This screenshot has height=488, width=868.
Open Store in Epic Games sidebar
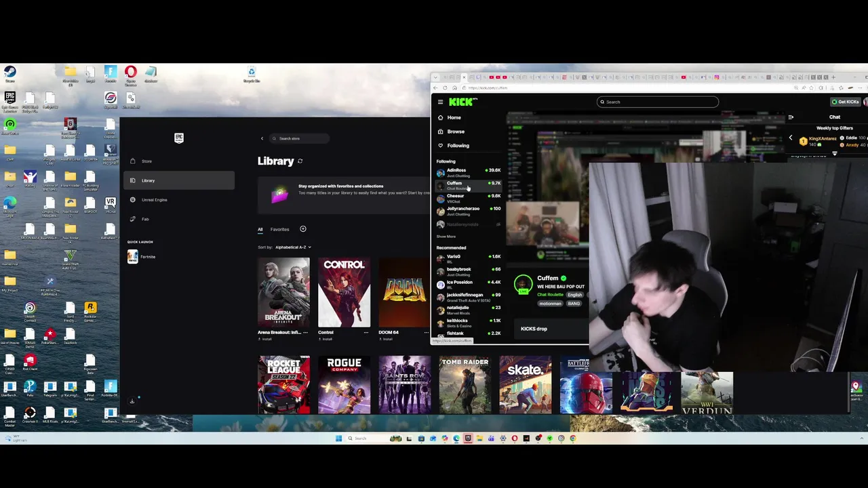click(178, 161)
